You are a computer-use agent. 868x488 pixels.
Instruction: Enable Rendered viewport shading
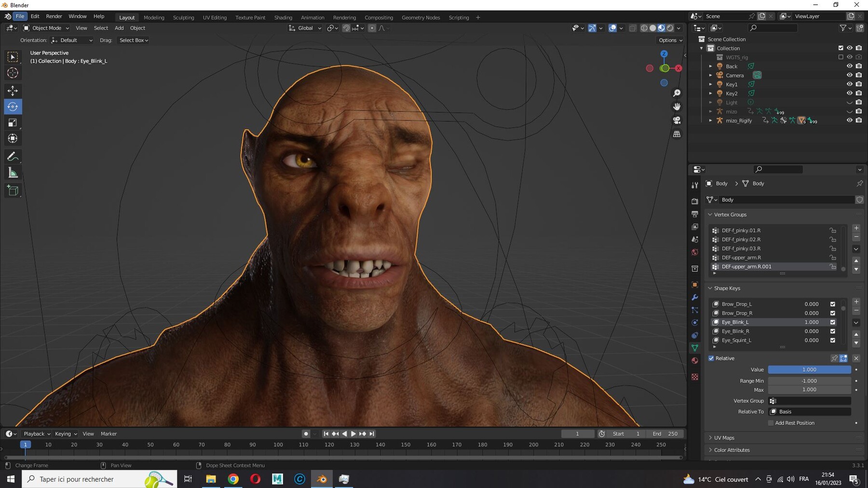tap(669, 27)
